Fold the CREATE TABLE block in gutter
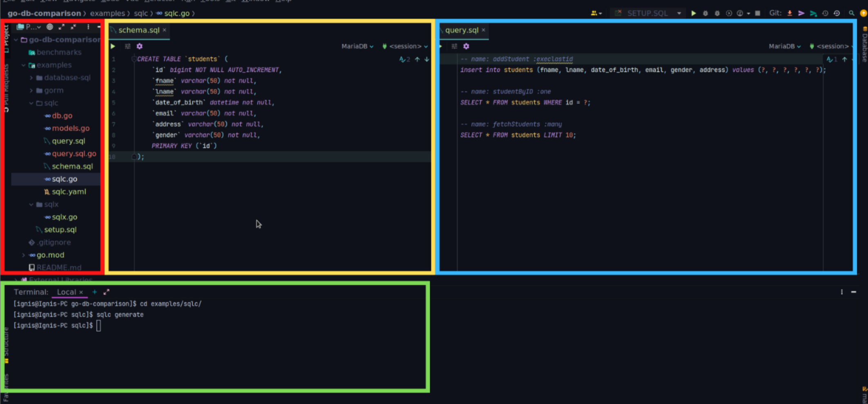The width and height of the screenshot is (868, 404). tap(134, 59)
